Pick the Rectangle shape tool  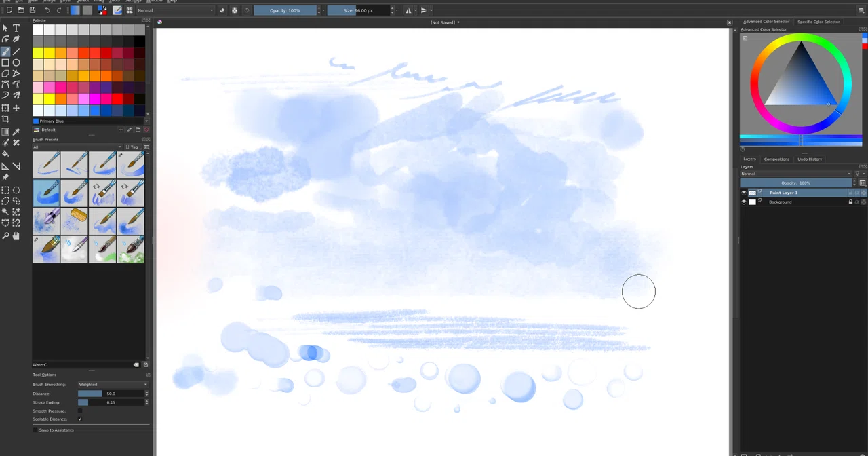tap(5, 62)
